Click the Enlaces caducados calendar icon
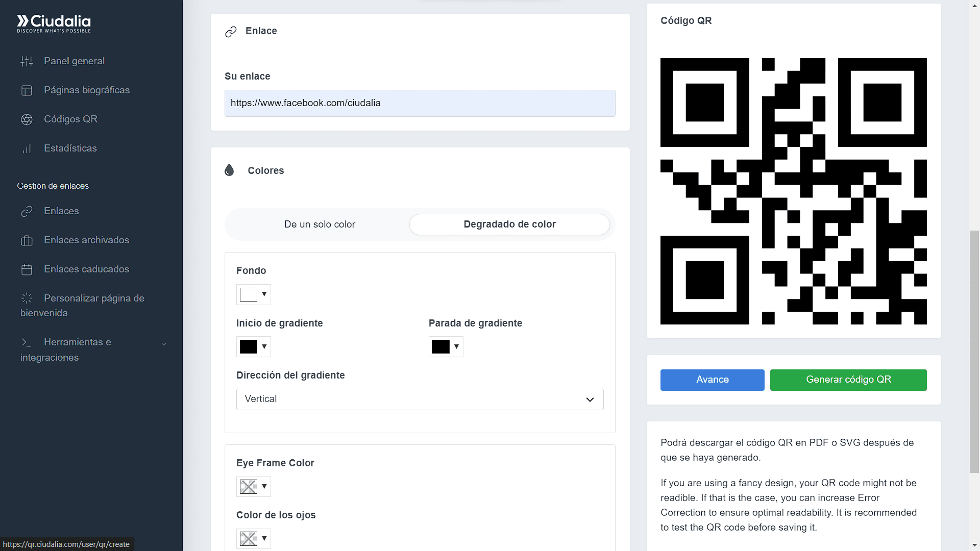The width and height of the screenshot is (980, 551). point(27,270)
